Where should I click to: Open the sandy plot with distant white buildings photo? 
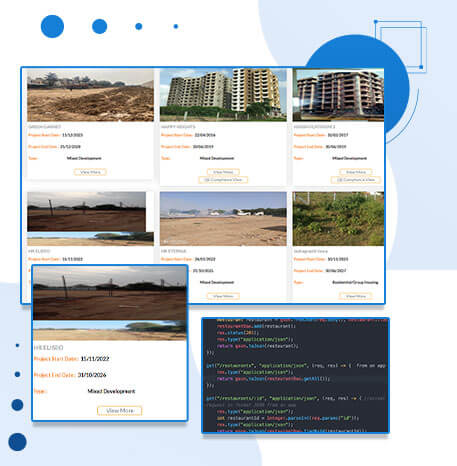223,219
